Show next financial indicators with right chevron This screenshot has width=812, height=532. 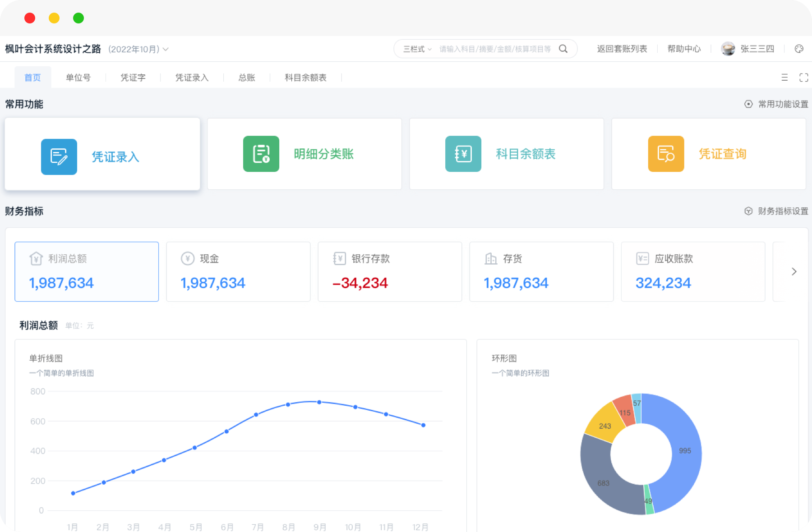click(794, 271)
